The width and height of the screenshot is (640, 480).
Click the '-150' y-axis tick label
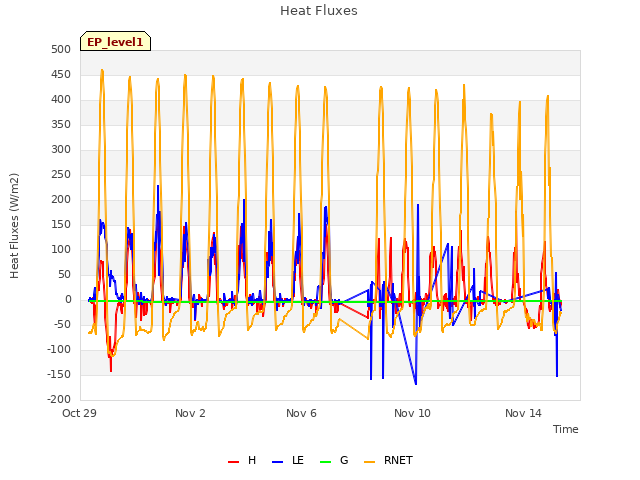coord(59,374)
